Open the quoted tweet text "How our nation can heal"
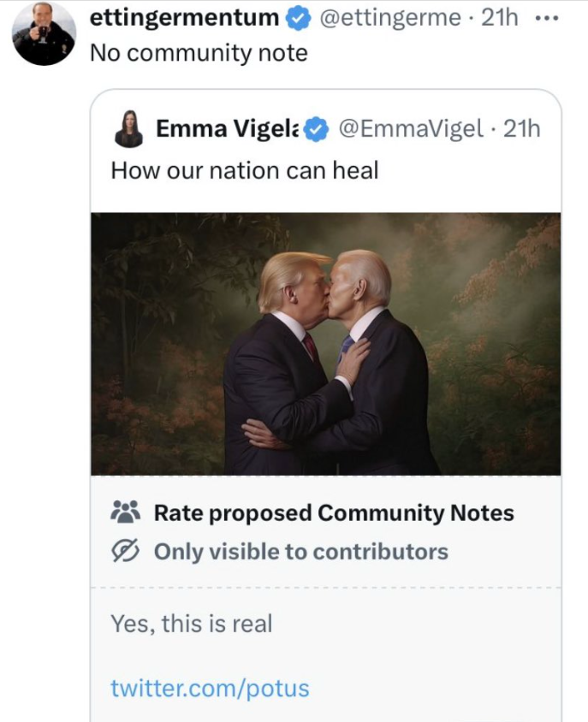Image resolution: width=588 pixels, height=722 pixels. click(244, 169)
